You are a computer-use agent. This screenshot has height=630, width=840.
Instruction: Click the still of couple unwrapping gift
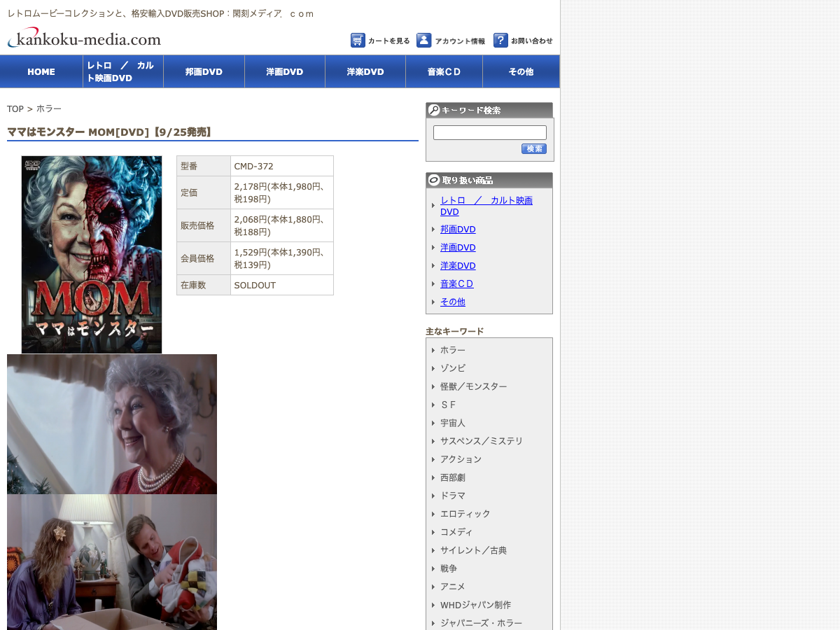point(112,562)
